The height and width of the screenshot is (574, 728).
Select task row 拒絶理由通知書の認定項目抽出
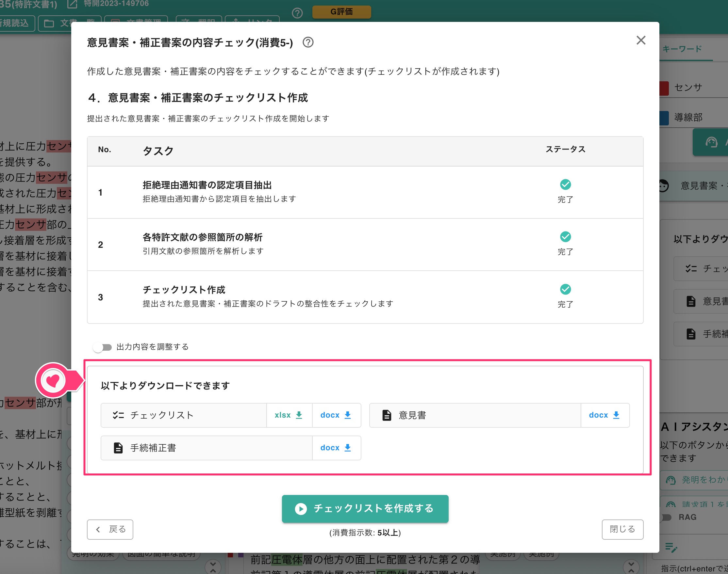[x=365, y=192]
